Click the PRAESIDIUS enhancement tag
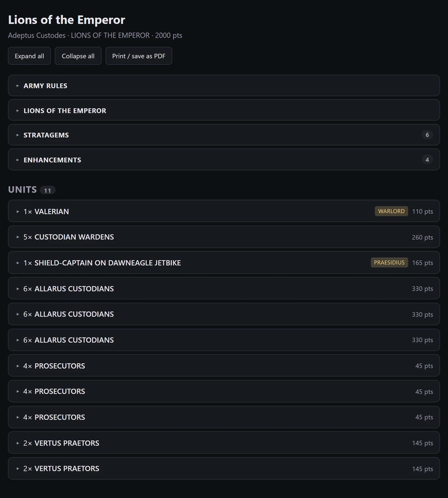The image size is (448, 498). (x=389, y=263)
